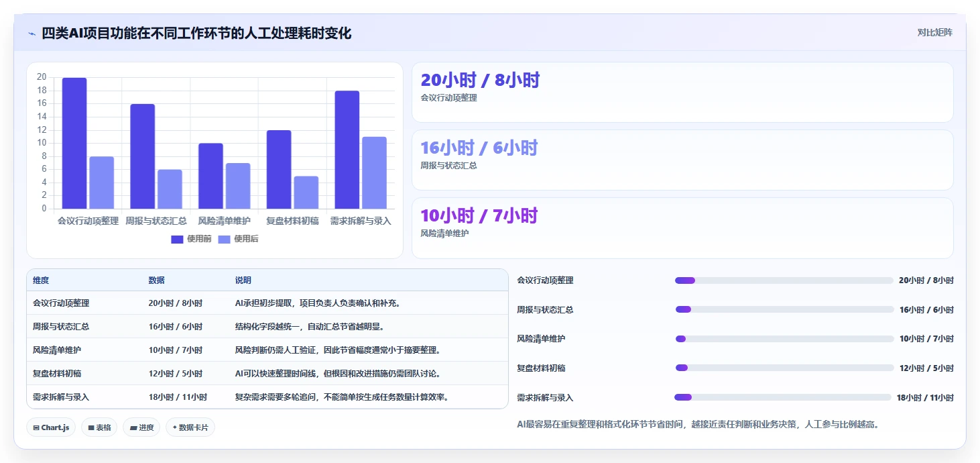Click the 表格 chip

99,427
